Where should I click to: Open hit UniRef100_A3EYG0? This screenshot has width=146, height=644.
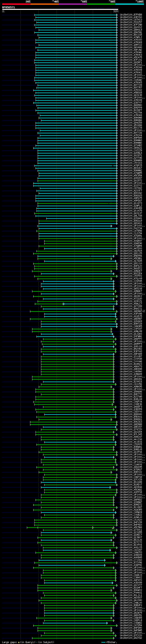(x=131, y=17)
